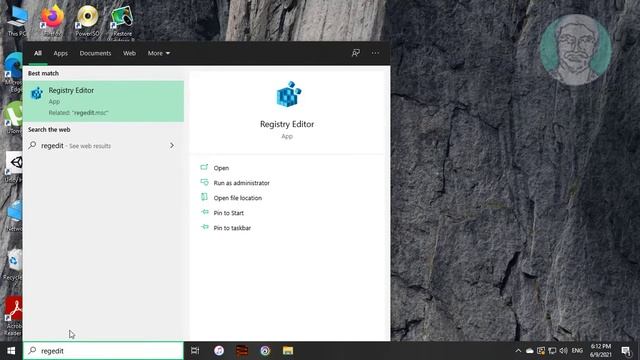Click the taskbar search box with regedit
This screenshot has height=360, width=640.
coord(103,351)
